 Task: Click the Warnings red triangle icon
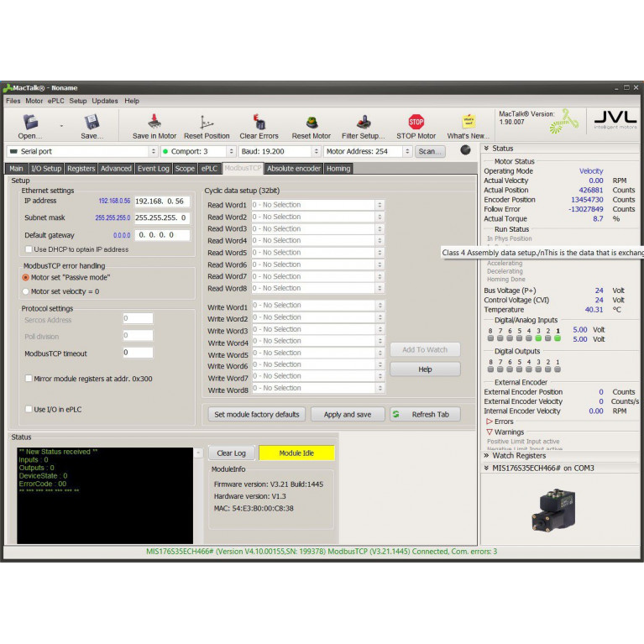click(489, 432)
